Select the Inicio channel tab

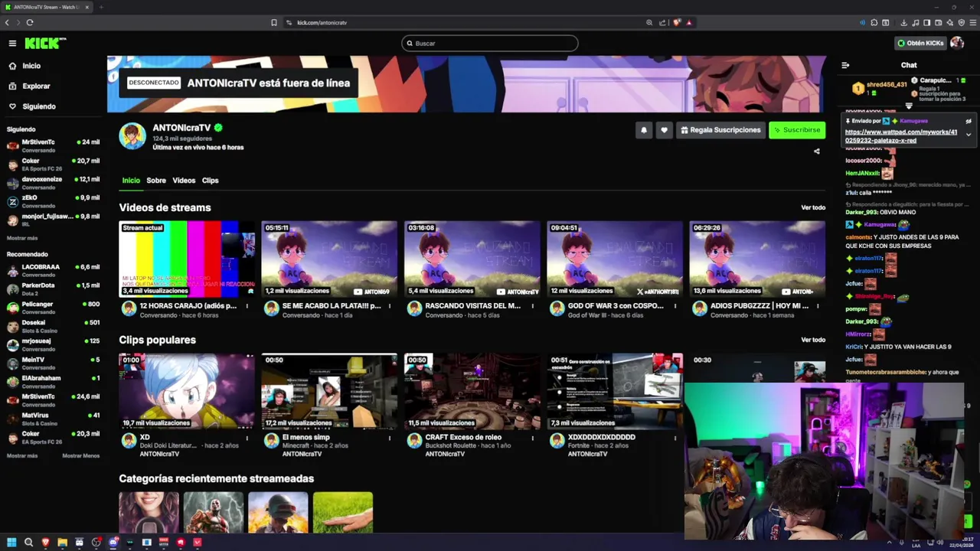(x=131, y=181)
